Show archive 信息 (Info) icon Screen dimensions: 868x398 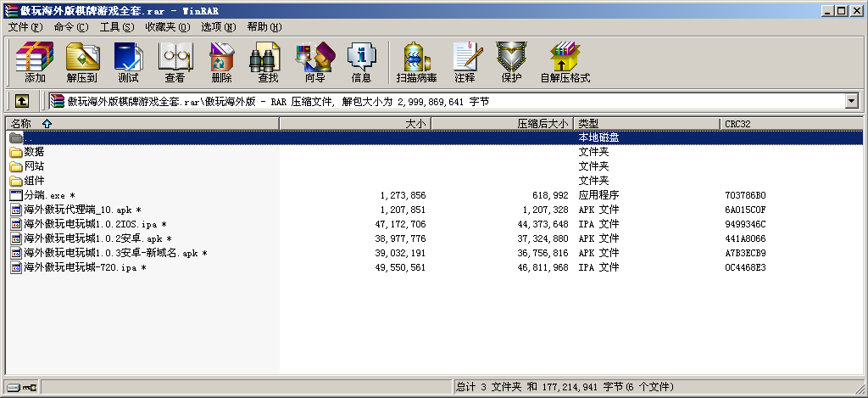[x=361, y=62]
